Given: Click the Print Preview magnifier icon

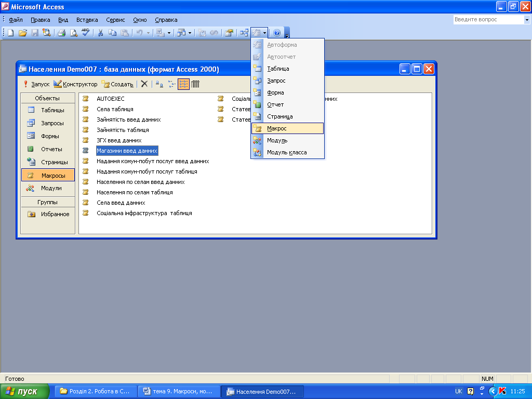Looking at the screenshot, I should (73, 33).
